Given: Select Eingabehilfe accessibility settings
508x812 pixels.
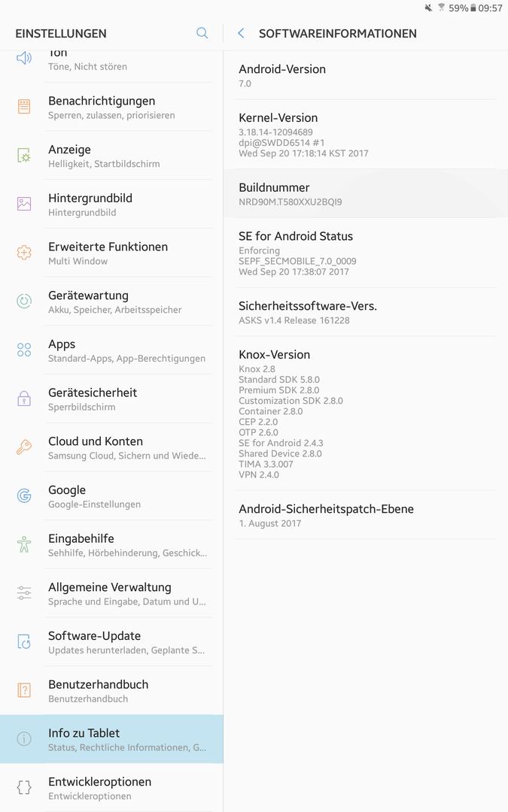Looking at the screenshot, I should (111, 545).
